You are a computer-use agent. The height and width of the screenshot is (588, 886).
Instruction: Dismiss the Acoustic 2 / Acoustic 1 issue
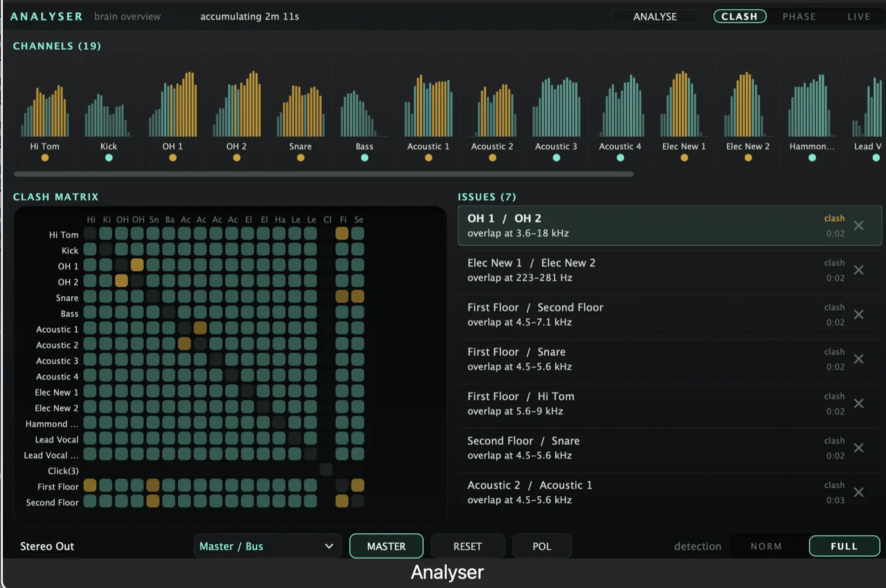[x=858, y=492]
